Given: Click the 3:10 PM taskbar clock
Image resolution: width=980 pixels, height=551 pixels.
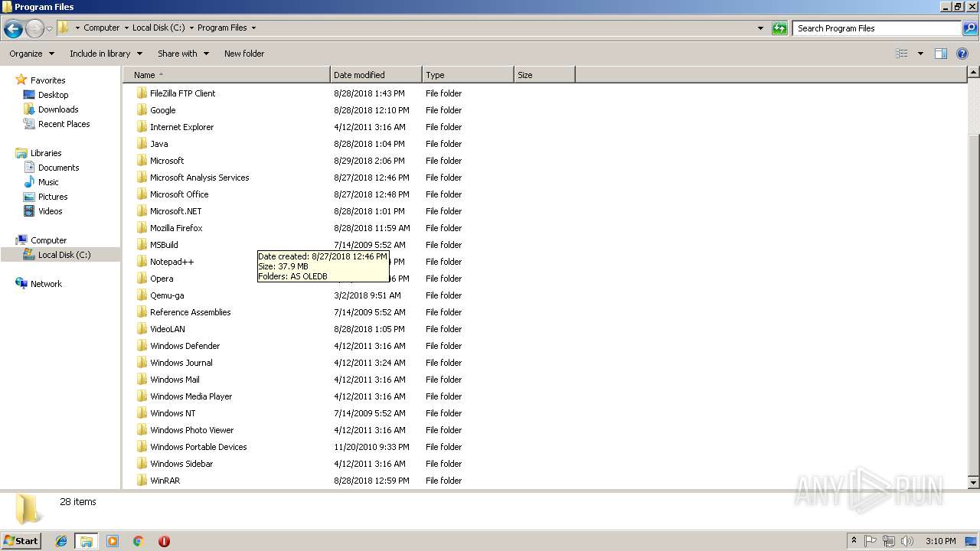Looking at the screenshot, I should pos(940,541).
